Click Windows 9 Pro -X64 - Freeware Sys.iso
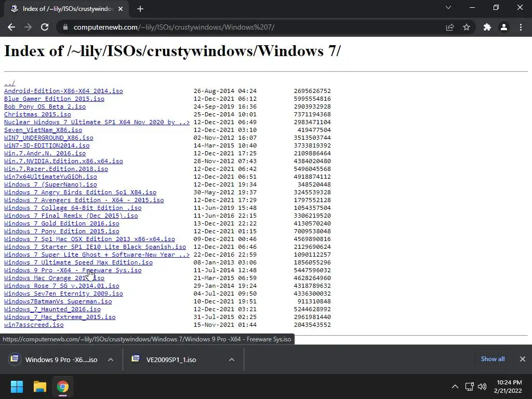Viewport: 532px width, 399px height. point(73,270)
